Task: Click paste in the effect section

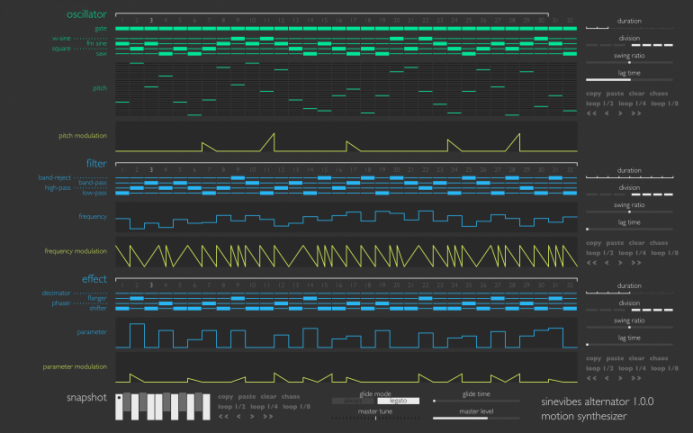Action: pyautogui.click(x=617, y=358)
